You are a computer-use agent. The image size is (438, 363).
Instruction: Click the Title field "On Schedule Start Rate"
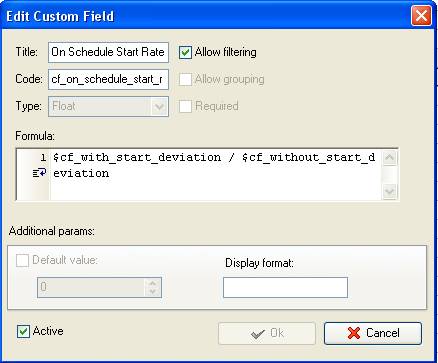108,52
